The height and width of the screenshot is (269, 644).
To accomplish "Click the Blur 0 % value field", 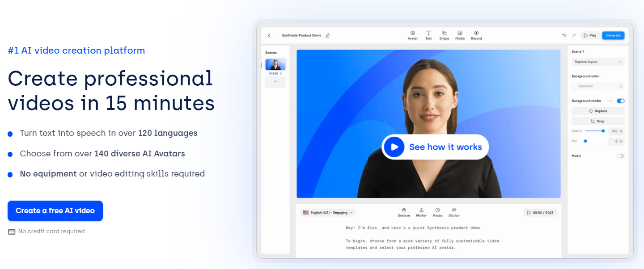I will point(616,141).
